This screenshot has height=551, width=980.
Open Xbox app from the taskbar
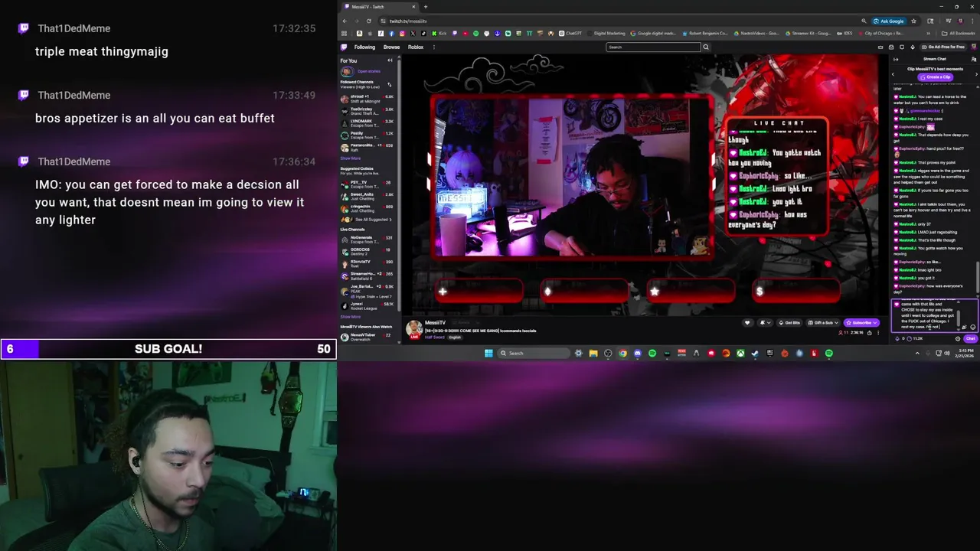(740, 354)
